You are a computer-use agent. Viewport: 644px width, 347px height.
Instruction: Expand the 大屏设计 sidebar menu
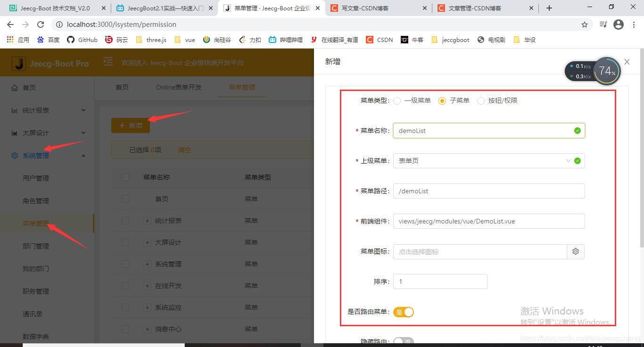click(x=47, y=133)
